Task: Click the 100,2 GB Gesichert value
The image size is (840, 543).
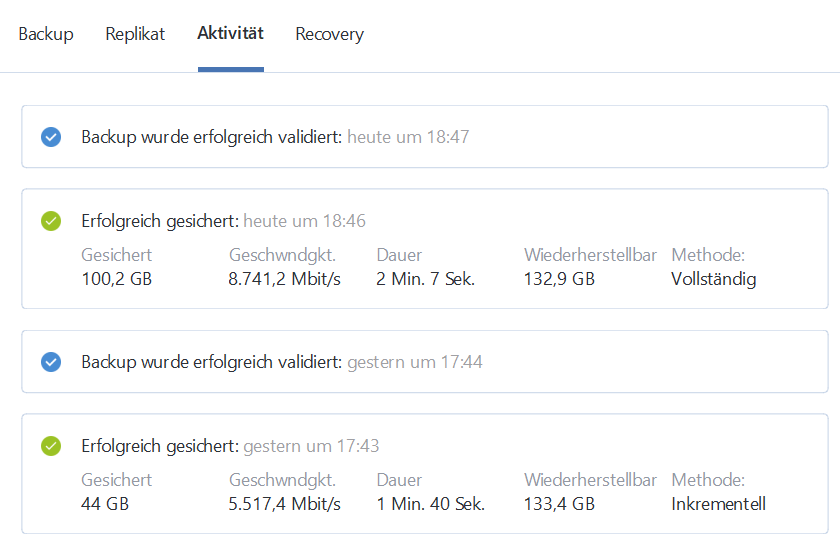Action: point(116,279)
